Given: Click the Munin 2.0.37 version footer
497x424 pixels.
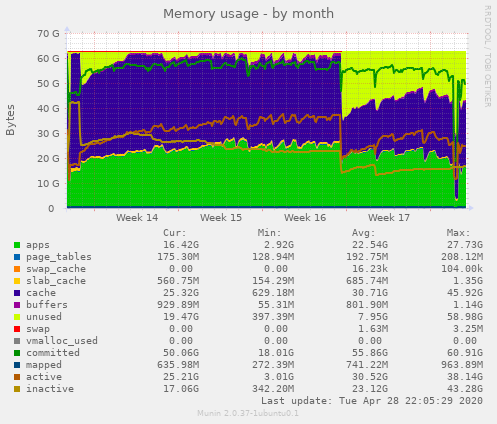Looking at the screenshot, I should pyautogui.click(x=248, y=414).
